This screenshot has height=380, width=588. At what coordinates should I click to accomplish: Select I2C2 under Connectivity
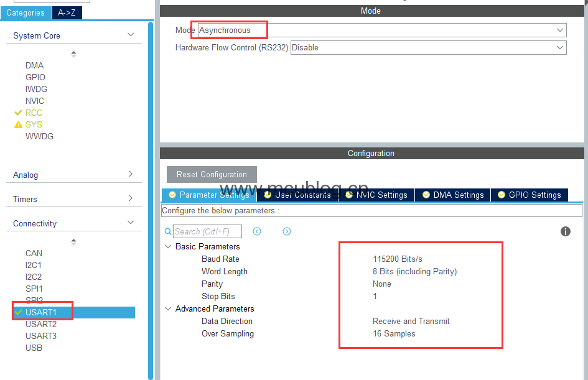pyautogui.click(x=34, y=277)
